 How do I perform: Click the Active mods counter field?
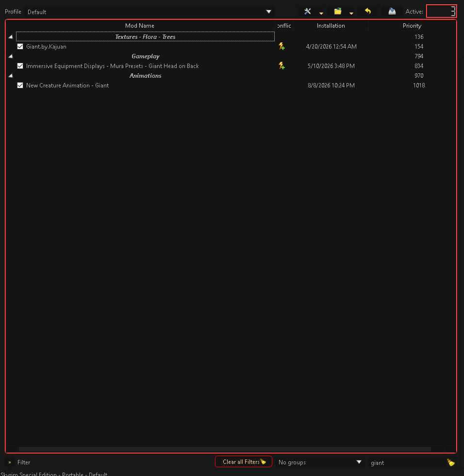441,12
